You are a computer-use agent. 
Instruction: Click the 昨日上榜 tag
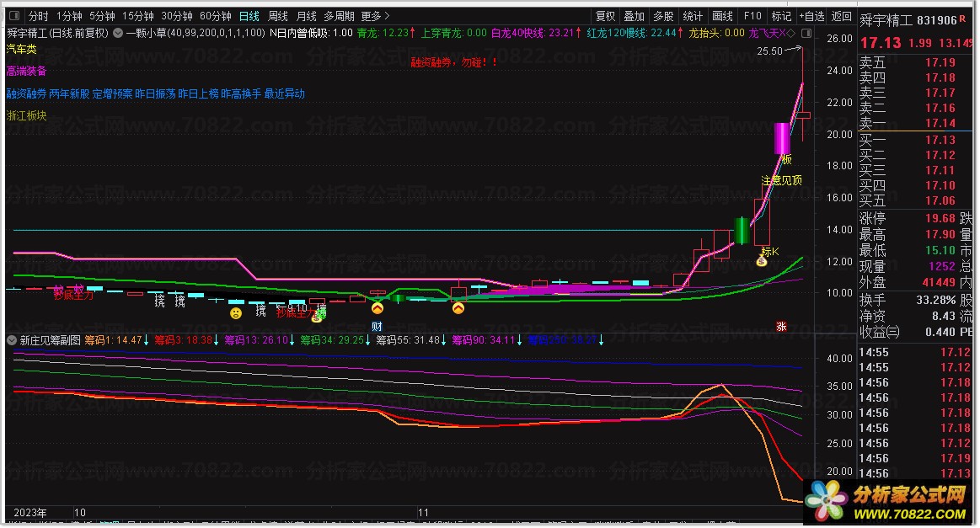point(198,93)
